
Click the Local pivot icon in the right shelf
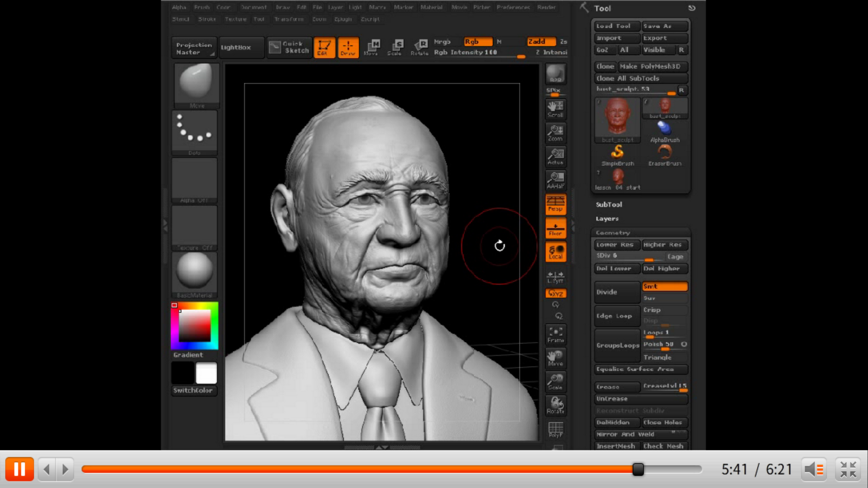coord(555,251)
